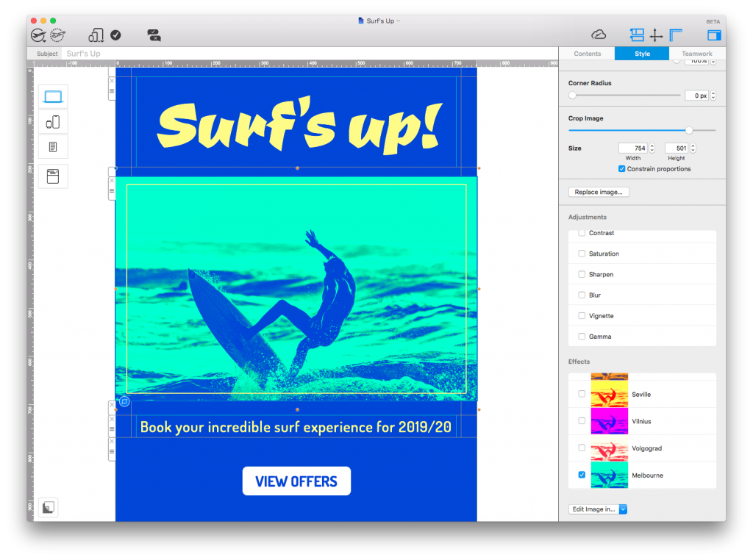Uncheck the Melbourne effect
This screenshot has width=753, height=560.
(582, 475)
